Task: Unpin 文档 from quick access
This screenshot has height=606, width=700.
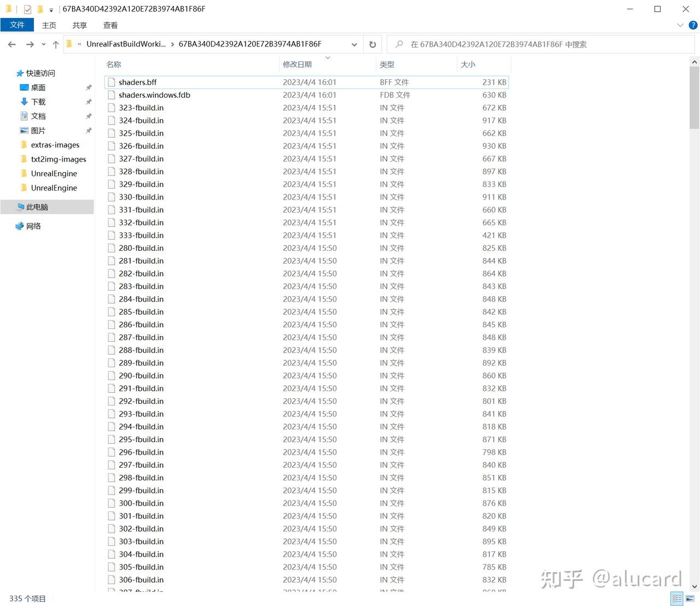Action: [x=89, y=116]
